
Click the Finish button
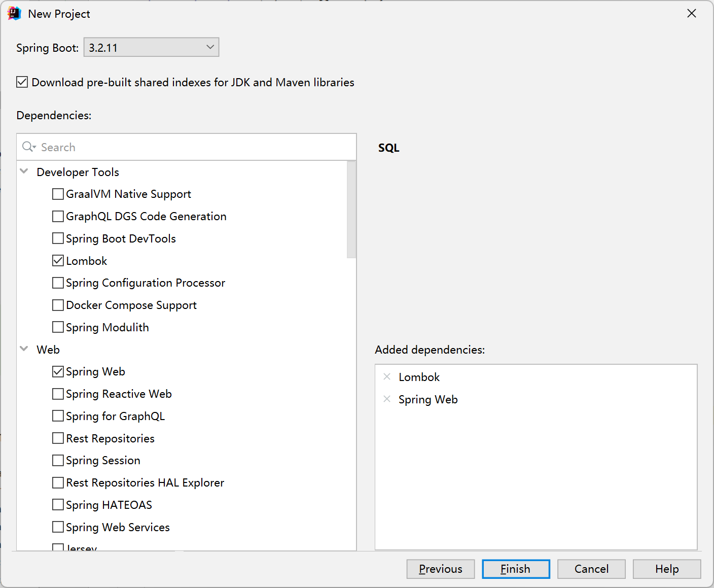click(516, 569)
